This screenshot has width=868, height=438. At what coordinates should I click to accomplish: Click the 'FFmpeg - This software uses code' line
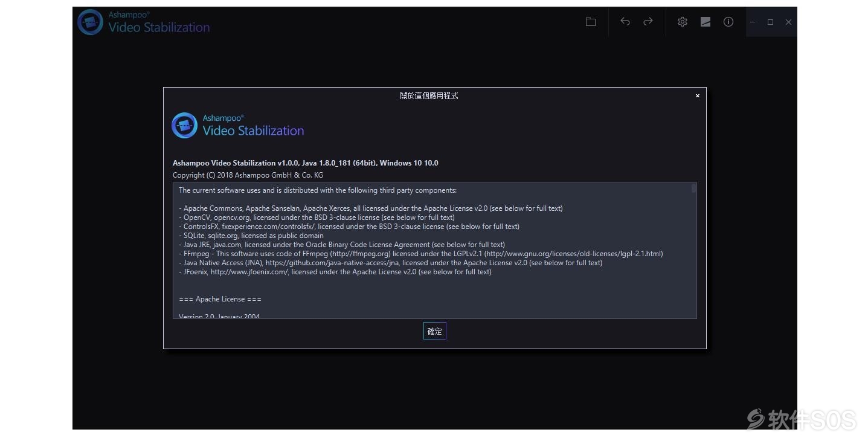click(x=421, y=254)
